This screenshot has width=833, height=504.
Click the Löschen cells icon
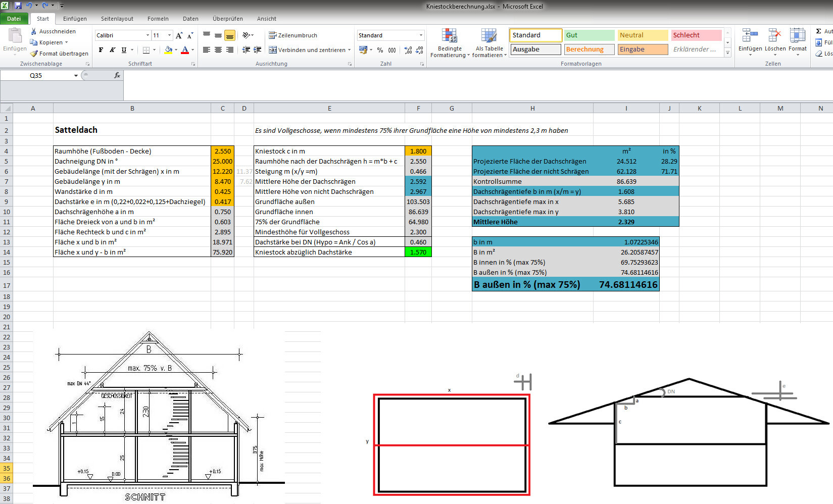[774, 40]
